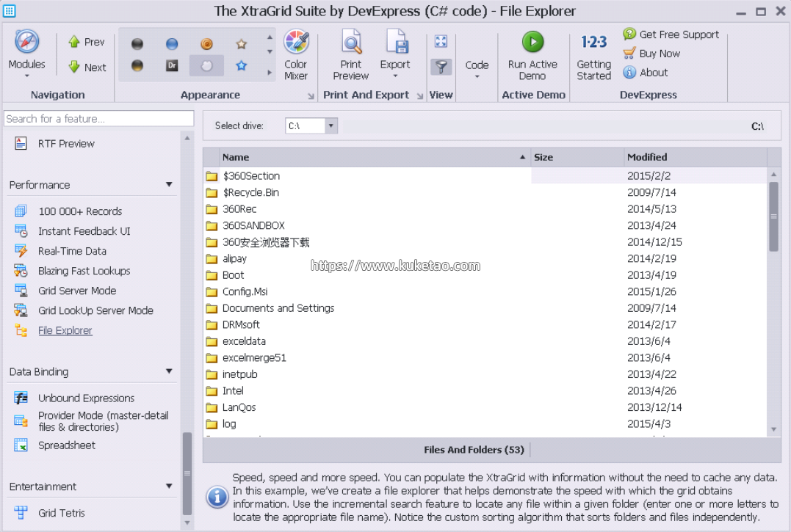Viewport: 791px width, 532px height.
Task: Expand the Code dropdown menu
Action: coord(477,69)
